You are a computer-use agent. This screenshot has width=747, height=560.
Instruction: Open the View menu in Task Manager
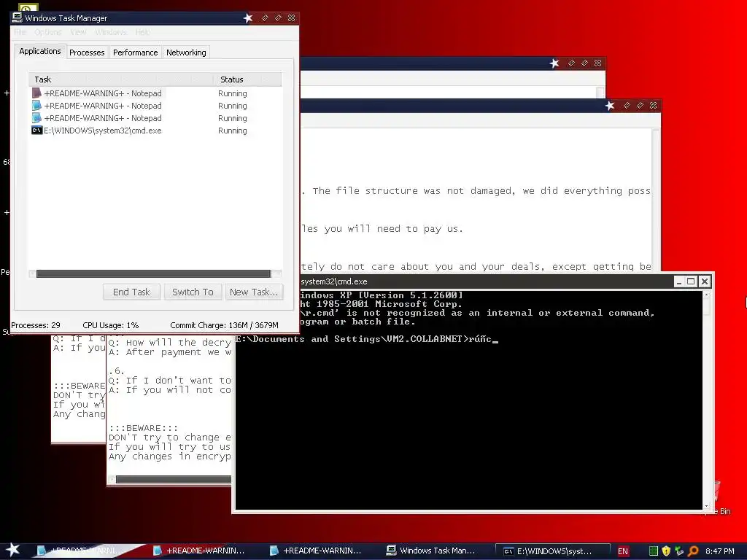coord(78,32)
